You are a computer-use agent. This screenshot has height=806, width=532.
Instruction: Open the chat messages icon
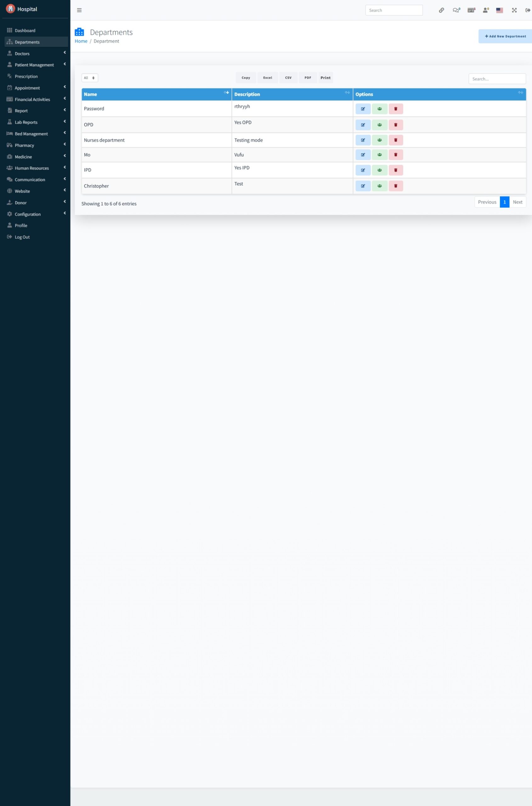coord(456,10)
